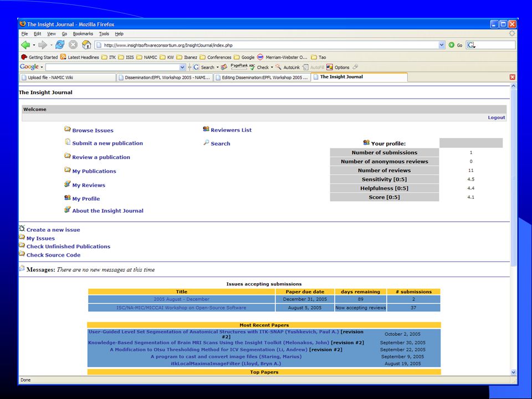Click the envelope icon beside Messages
Viewport: 532px width, 399px height.
pyautogui.click(x=22, y=268)
